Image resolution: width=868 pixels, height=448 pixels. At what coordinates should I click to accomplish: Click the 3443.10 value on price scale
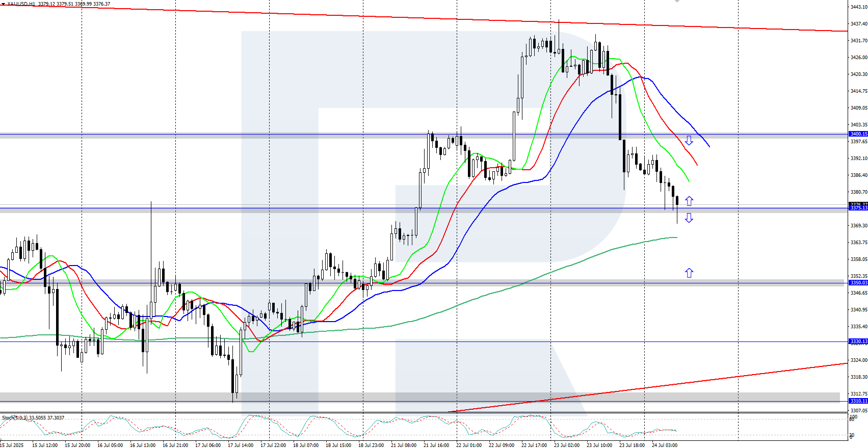858,7
